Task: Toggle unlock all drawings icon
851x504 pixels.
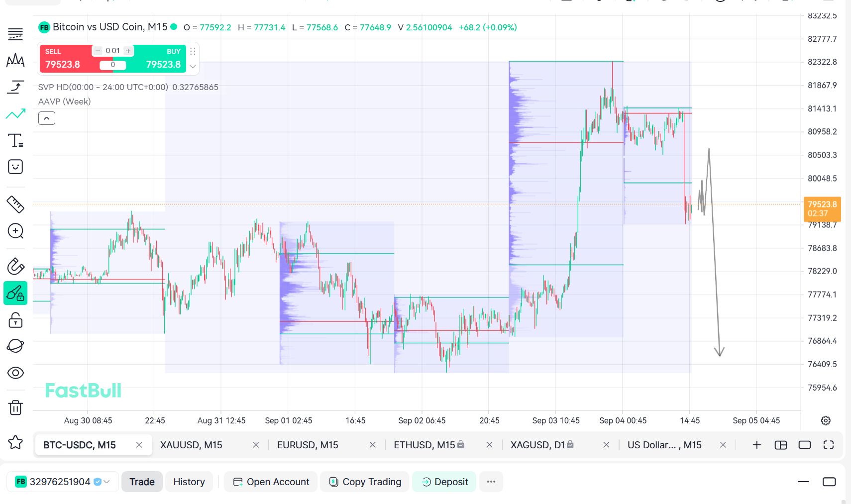Action: [x=15, y=320]
